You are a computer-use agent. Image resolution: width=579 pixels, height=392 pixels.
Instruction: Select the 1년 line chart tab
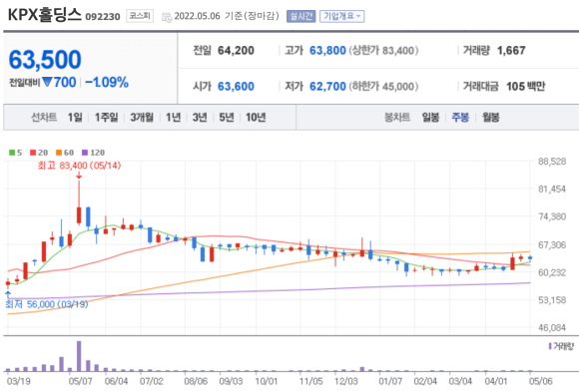tap(173, 118)
